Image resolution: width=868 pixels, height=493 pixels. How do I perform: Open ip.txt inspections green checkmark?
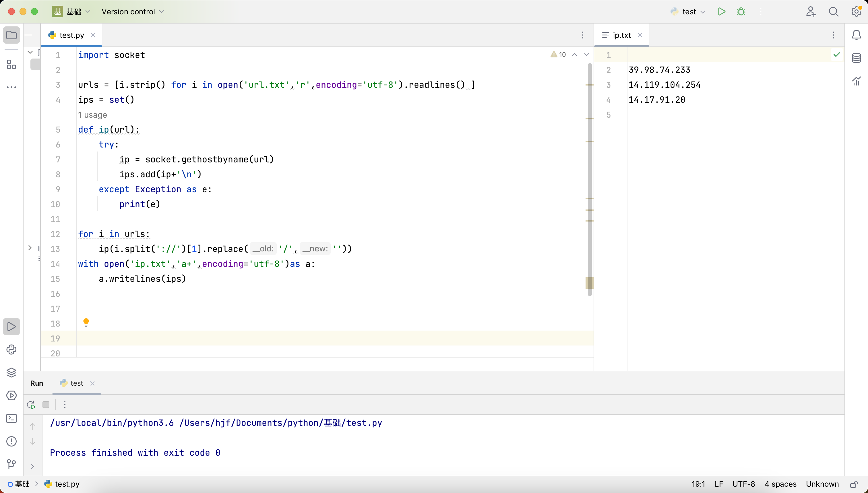tap(837, 55)
